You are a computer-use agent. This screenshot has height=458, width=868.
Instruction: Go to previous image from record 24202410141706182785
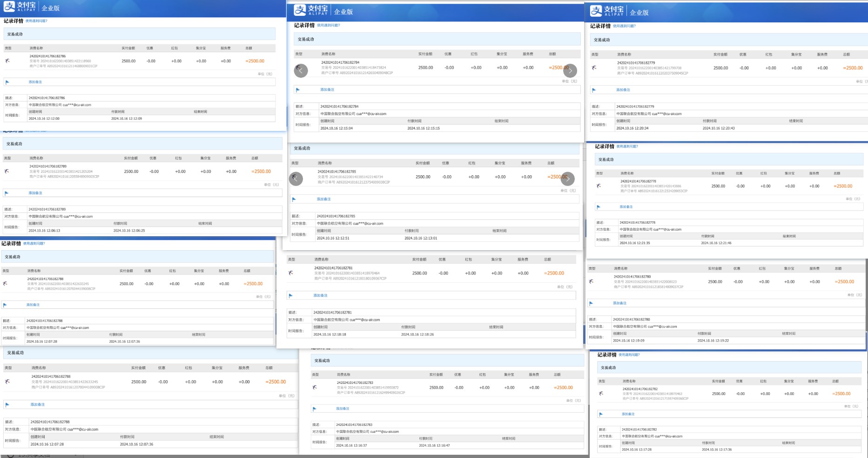coord(296,178)
